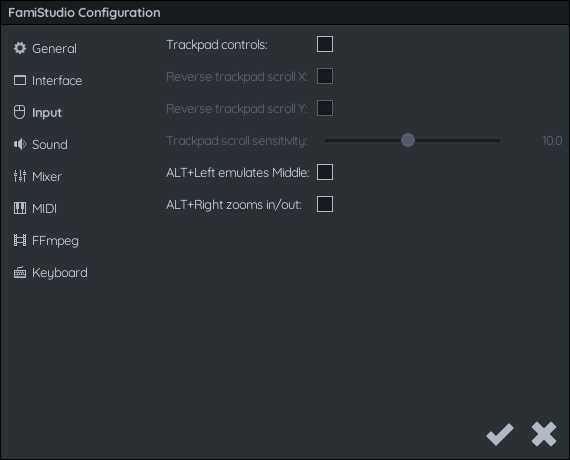Click the trackpad scroll sensitivity slider handle

pyautogui.click(x=408, y=140)
